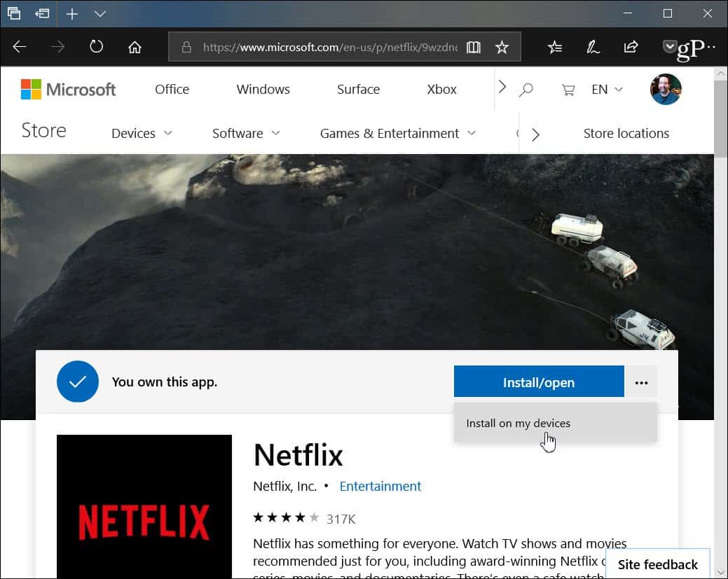This screenshot has height=579, width=728.
Task: Expand the EN language dropdown
Action: click(x=607, y=89)
